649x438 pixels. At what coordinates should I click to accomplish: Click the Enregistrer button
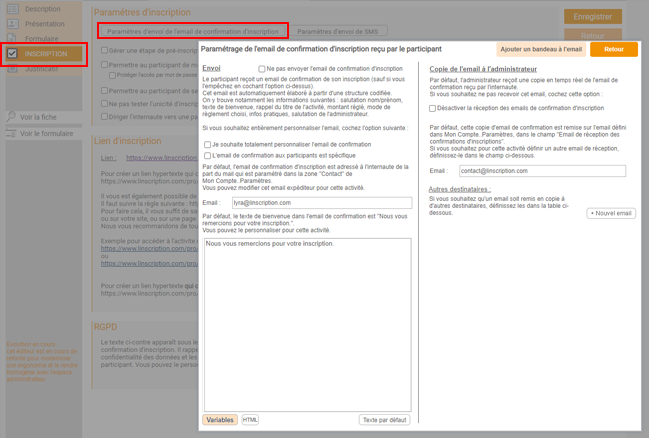pos(593,17)
